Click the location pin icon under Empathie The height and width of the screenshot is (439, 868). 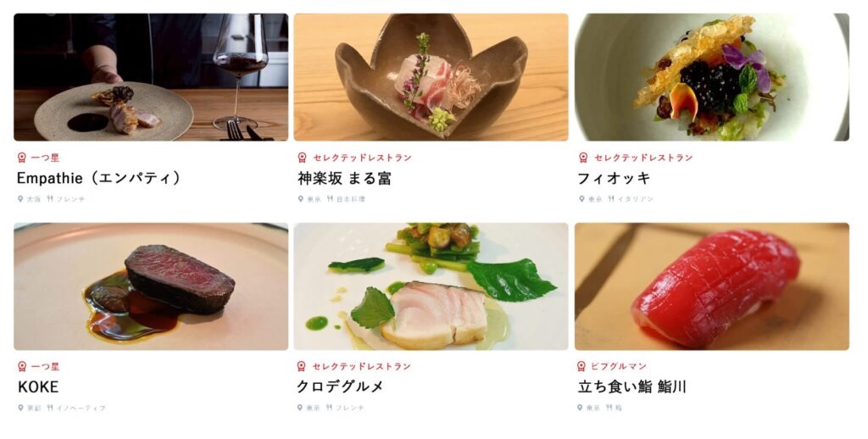pyautogui.click(x=20, y=199)
